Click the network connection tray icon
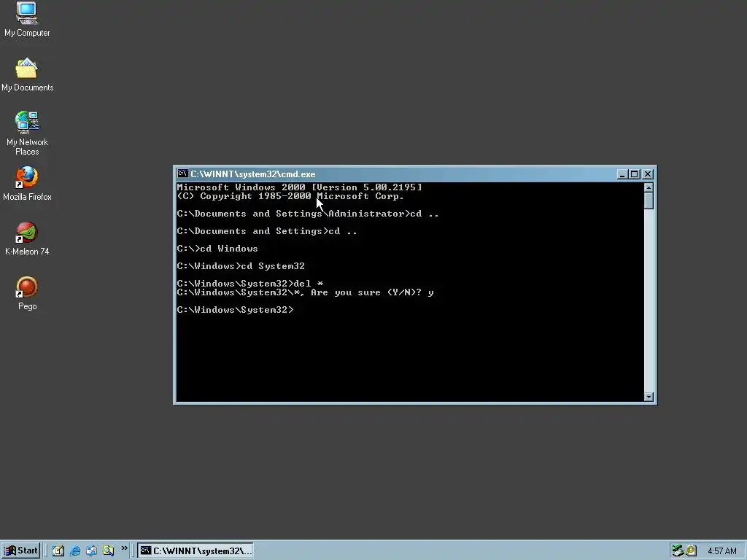This screenshot has width=747, height=560. tap(678, 551)
